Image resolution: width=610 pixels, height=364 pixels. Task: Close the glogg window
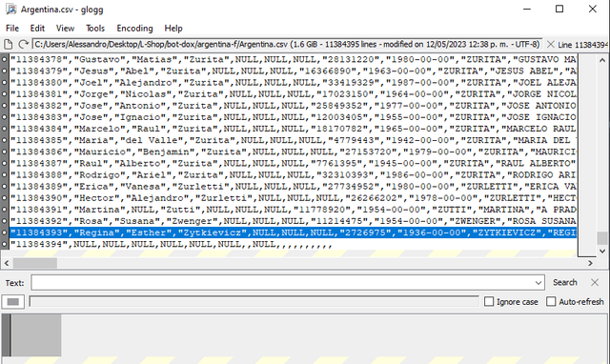pyautogui.click(x=593, y=9)
